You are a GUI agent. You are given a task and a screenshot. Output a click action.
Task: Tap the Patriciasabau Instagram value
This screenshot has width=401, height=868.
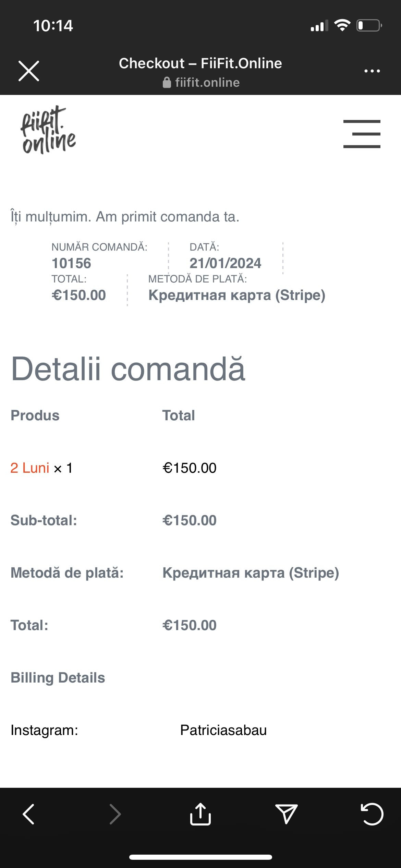(223, 730)
